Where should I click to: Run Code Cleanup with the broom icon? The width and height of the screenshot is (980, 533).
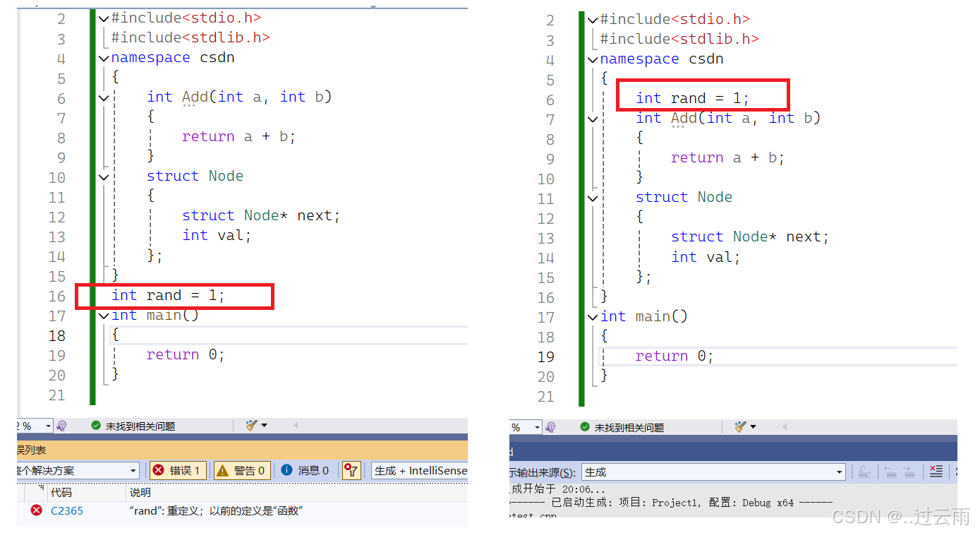point(250,425)
